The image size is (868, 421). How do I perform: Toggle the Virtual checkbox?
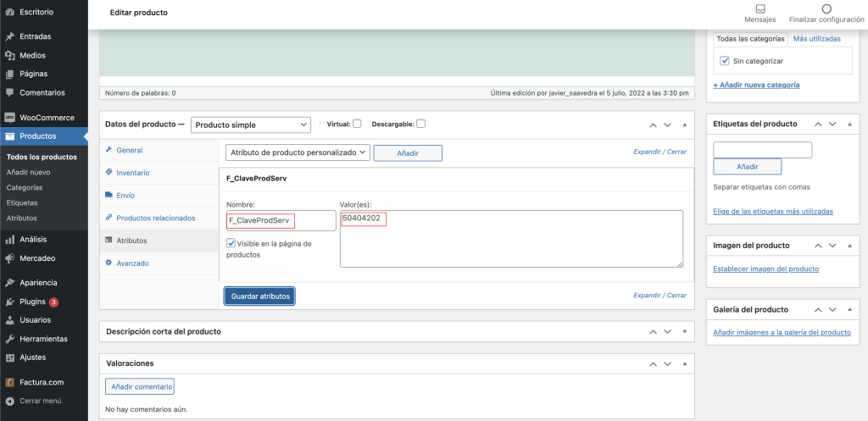click(x=357, y=124)
